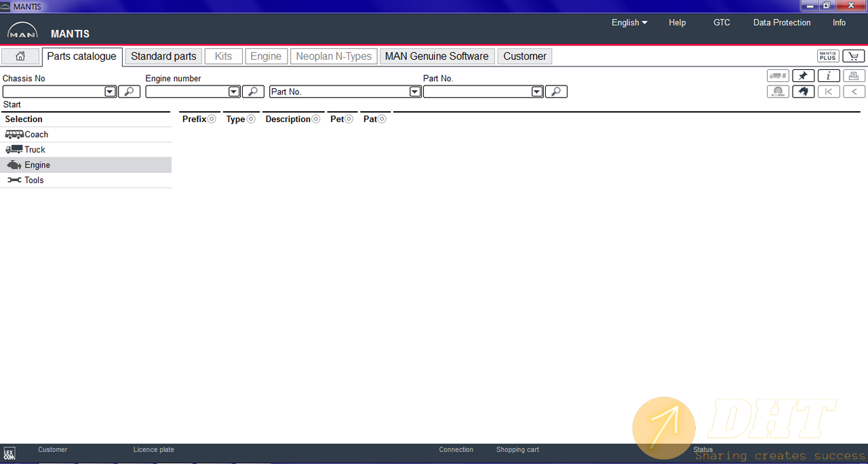Open MAN Genuine Software tab
This screenshot has width=868, height=464.
coord(437,56)
